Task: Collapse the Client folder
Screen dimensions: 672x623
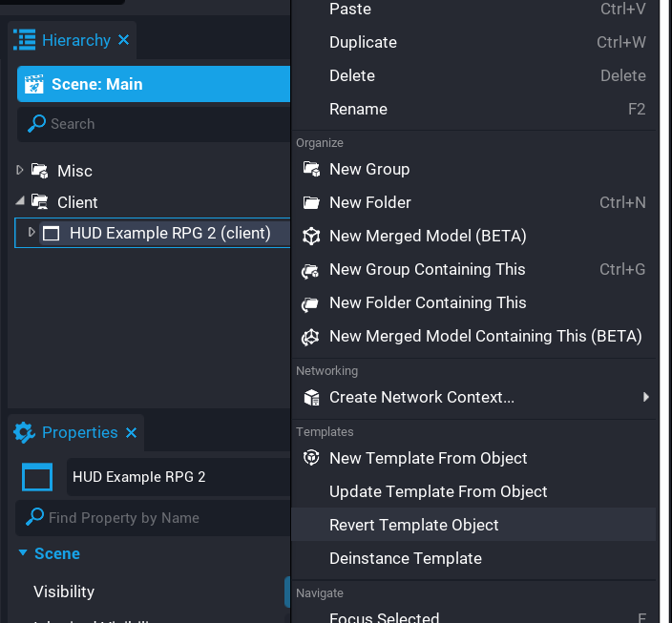Action: (x=21, y=201)
